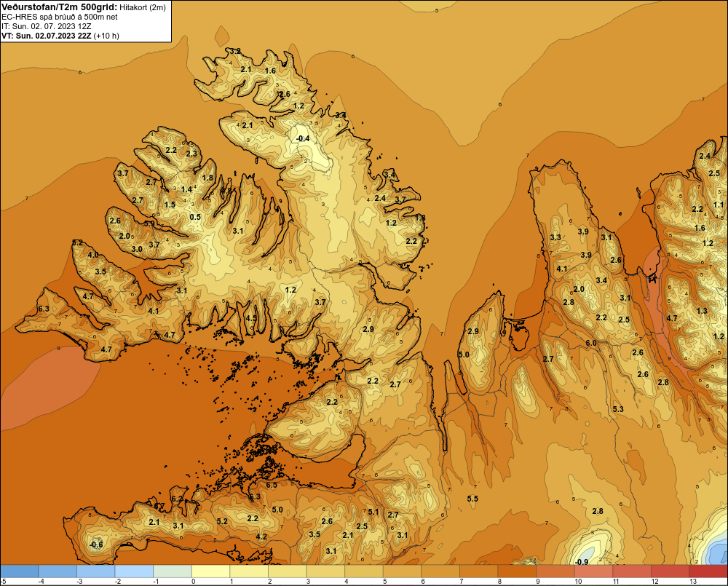Click the '1.4' temperature value
Image resolution: width=728 pixels, height=586 pixels.
186,189
